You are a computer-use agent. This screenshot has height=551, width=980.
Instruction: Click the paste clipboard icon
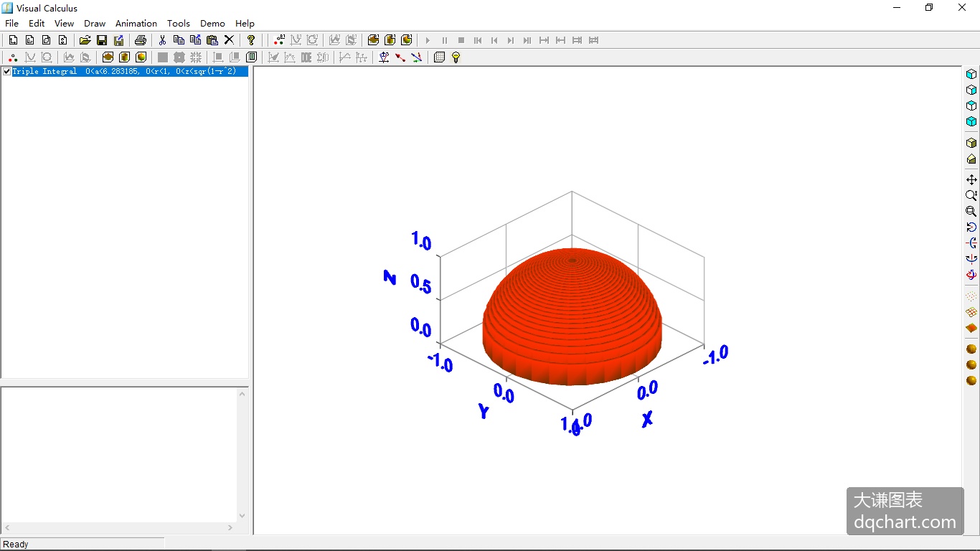click(212, 40)
